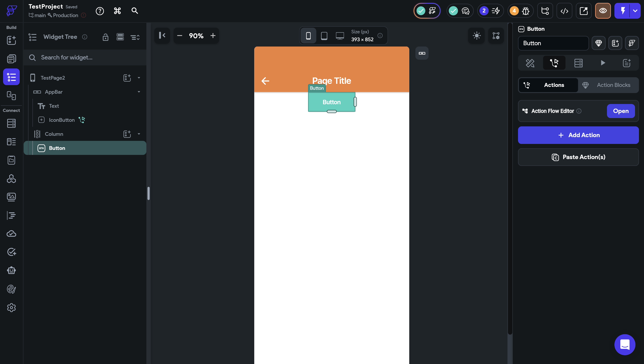
Task: Switch to the Properties design tab icon
Action: pyautogui.click(x=530, y=63)
